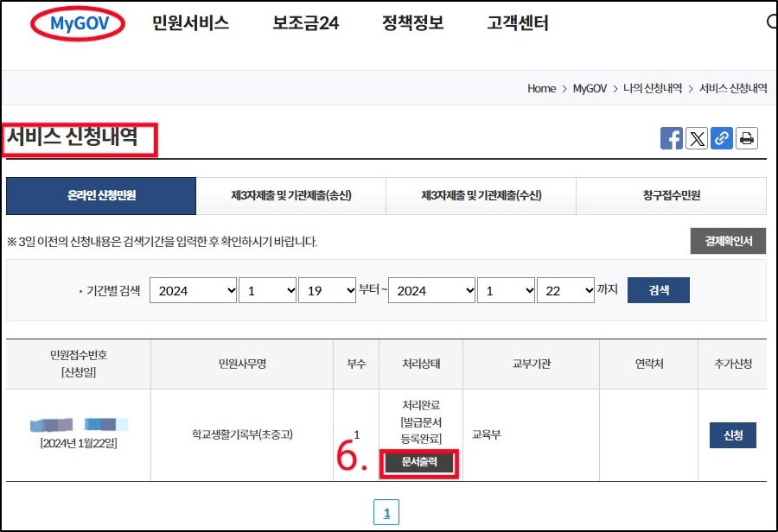Share the page on Facebook
This screenshot has height=532, width=778.
pos(672,138)
